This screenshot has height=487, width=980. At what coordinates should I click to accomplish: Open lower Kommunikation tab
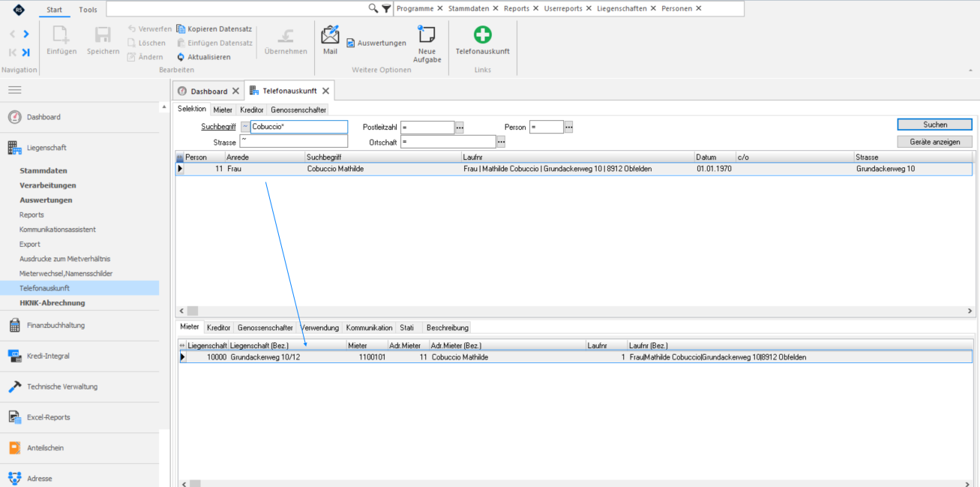369,328
